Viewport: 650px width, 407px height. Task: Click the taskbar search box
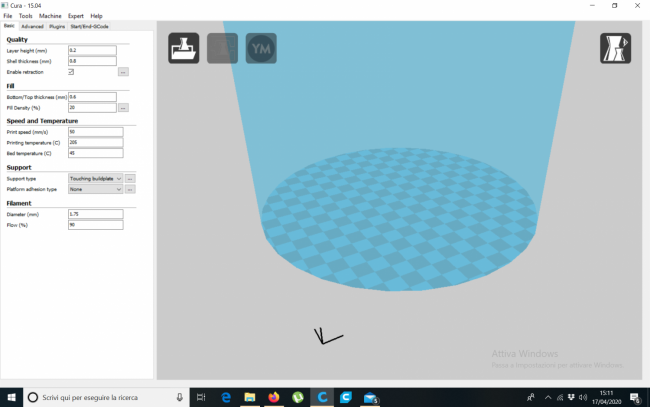106,397
